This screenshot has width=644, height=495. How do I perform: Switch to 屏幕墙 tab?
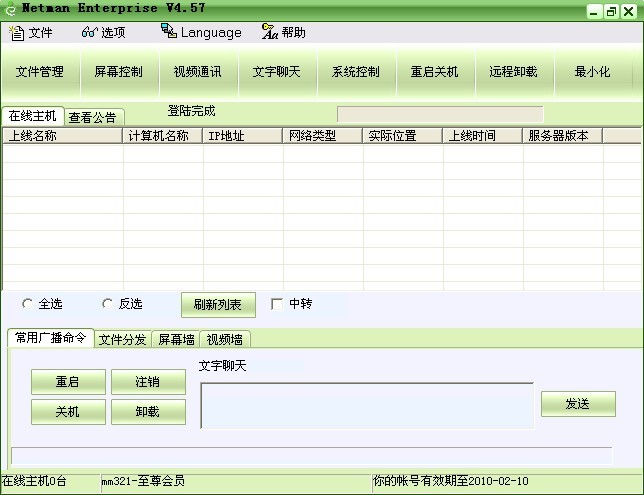(x=176, y=339)
